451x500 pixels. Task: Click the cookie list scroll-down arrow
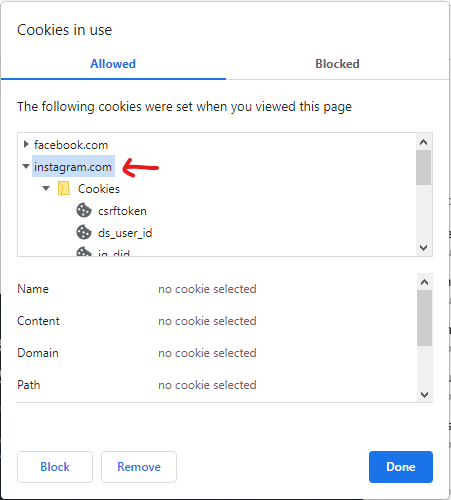tap(424, 248)
